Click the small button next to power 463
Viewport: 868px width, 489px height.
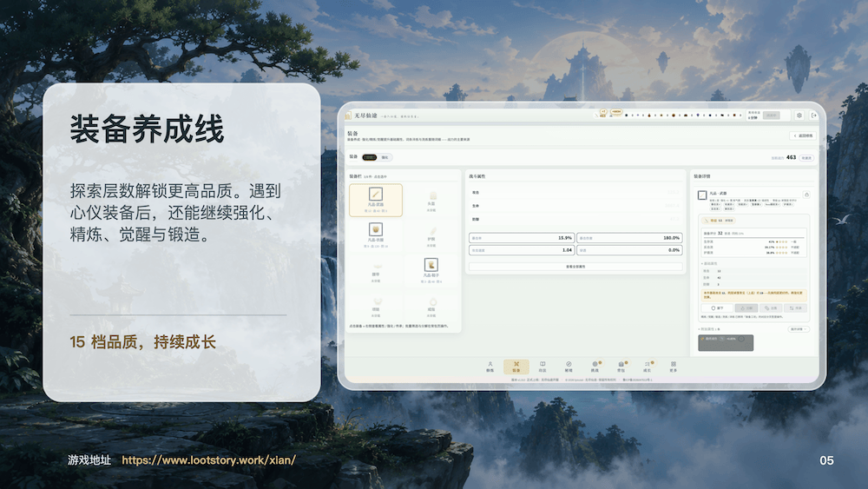pos(806,158)
